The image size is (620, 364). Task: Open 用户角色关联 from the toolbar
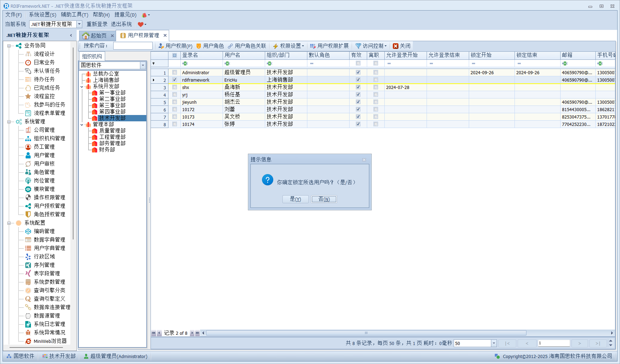[x=247, y=46]
